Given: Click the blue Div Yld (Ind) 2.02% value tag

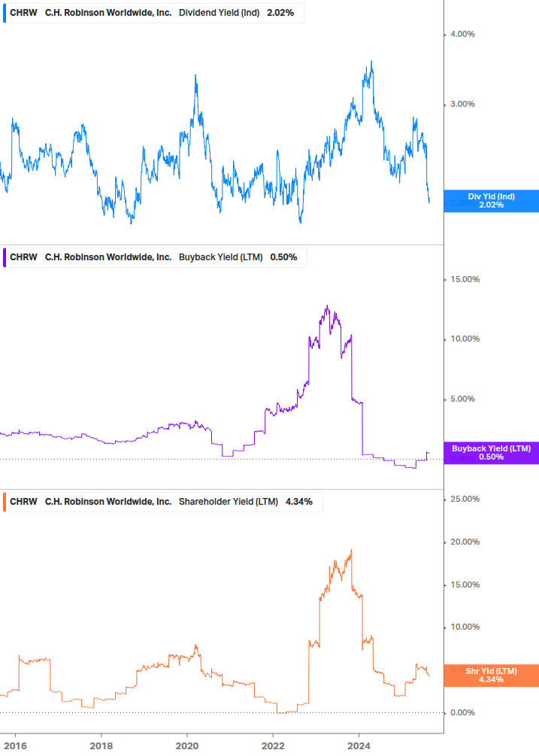Looking at the screenshot, I should pos(492,201).
